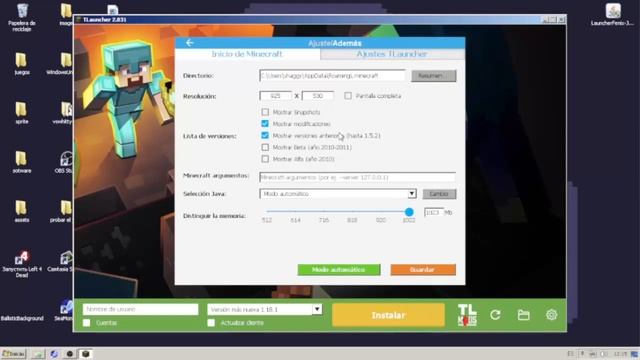This screenshot has height=360, width=640.
Task: Open the juegos folder on desktop
Action: pos(22,64)
